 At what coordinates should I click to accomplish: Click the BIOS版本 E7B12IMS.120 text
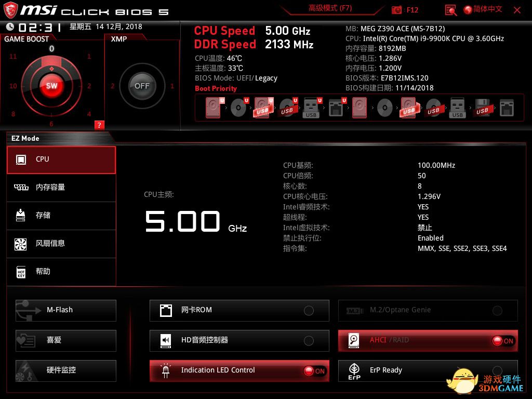pos(387,78)
